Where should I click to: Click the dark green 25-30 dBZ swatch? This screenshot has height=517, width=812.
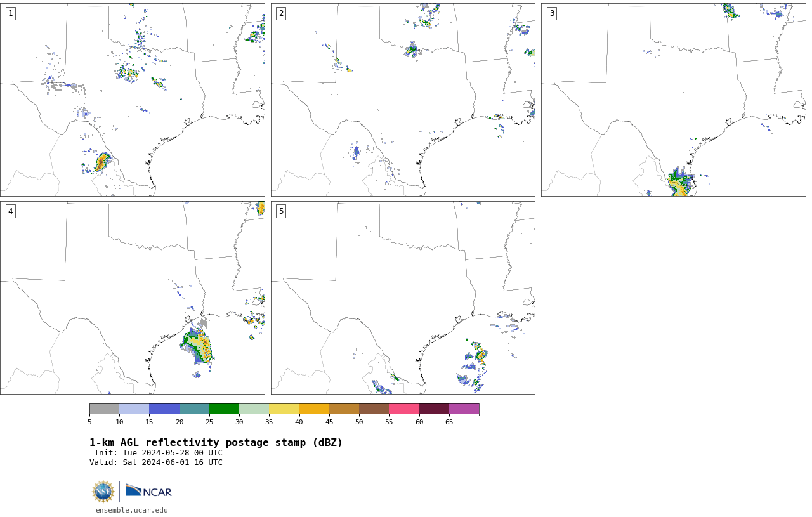pos(224,409)
